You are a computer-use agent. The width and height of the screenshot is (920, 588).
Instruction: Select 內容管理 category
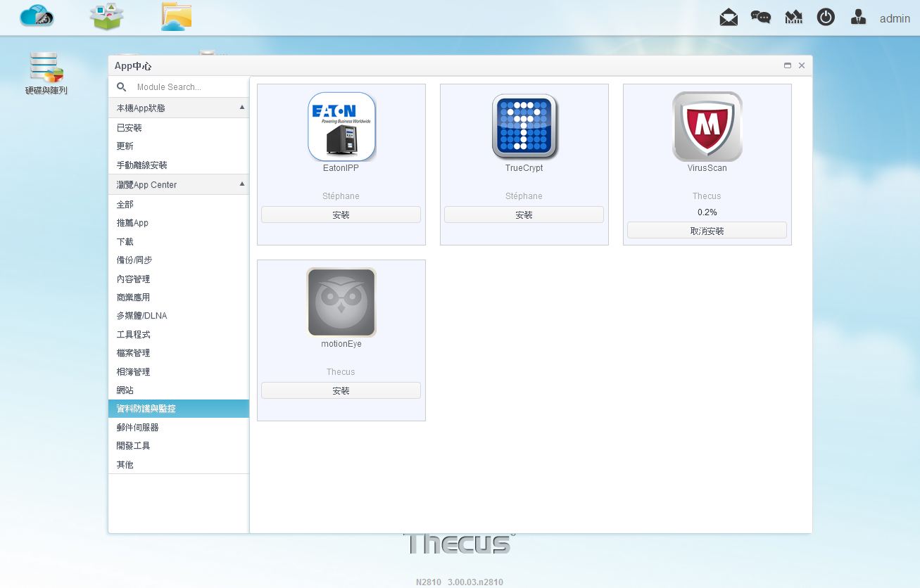pos(179,279)
